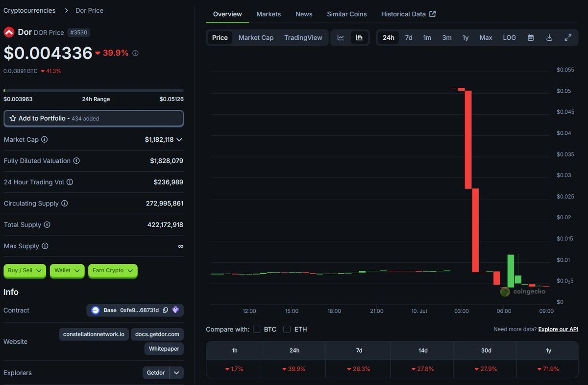Click the Dor coin logo icon
The image size is (588, 385).
click(x=9, y=32)
